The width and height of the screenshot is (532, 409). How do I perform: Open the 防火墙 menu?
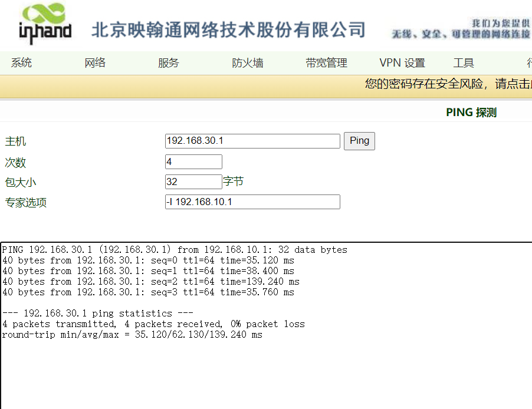(247, 62)
